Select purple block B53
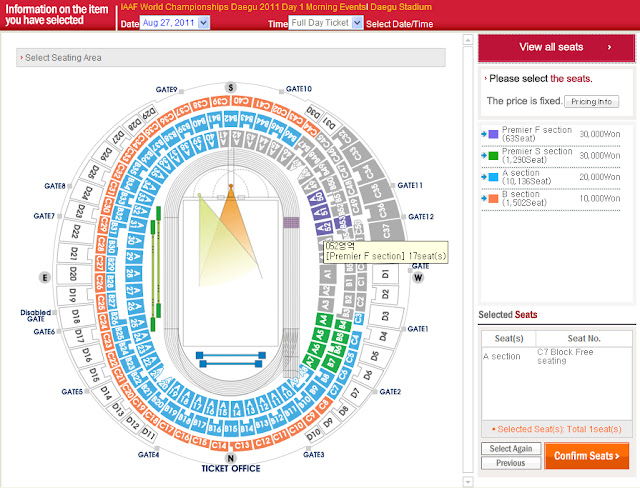640x488 pixels. pos(341,223)
